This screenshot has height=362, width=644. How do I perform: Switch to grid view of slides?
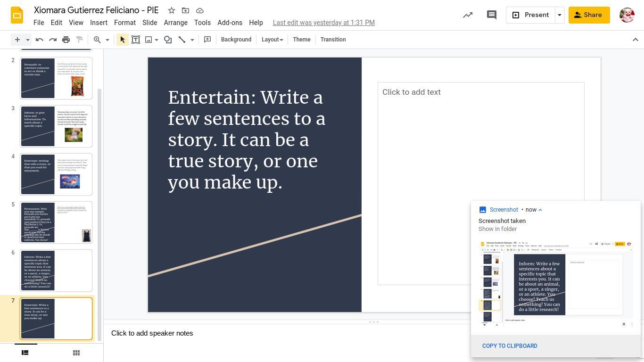[76, 353]
